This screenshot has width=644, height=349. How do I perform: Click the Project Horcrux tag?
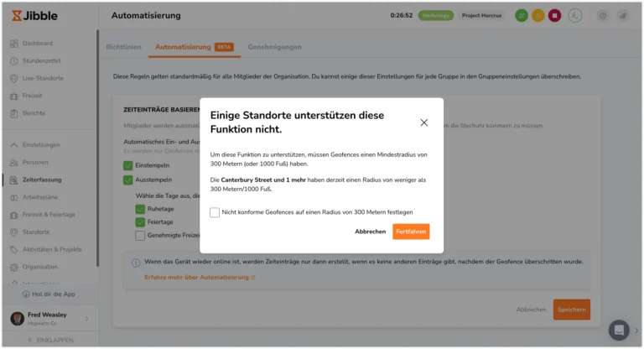(x=481, y=16)
